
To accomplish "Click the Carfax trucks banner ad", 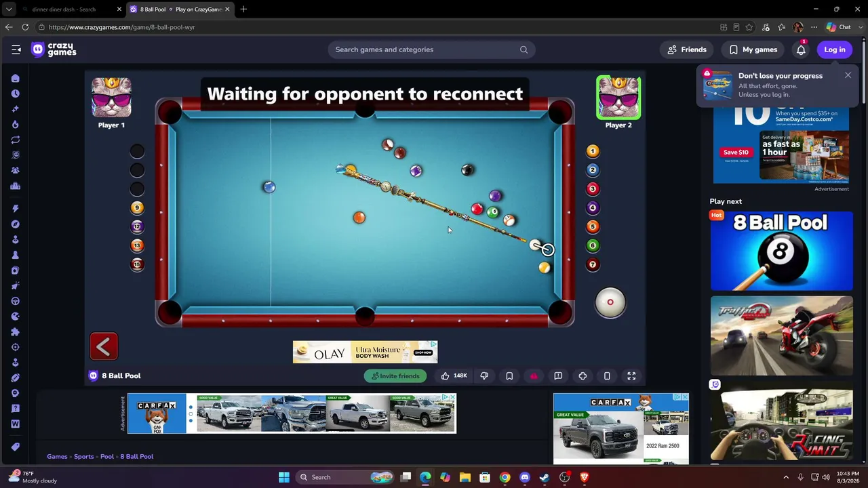I will pos(292,413).
